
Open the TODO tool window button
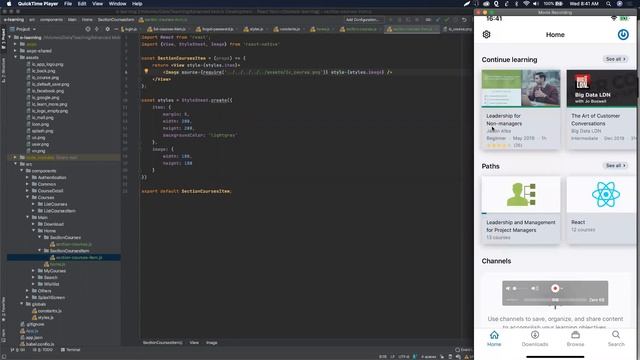(43, 350)
